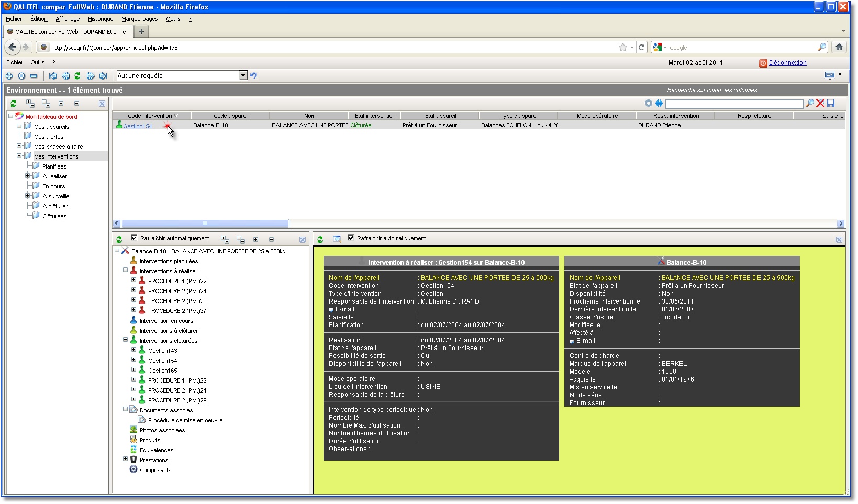This screenshot has width=858, height=504.
Task: Select Gestion165 in clôturées list
Action: (x=163, y=371)
